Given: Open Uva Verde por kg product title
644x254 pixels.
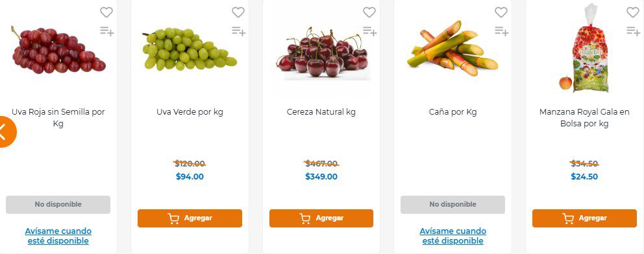Looking at the screenshot, I should coord(190,112).
